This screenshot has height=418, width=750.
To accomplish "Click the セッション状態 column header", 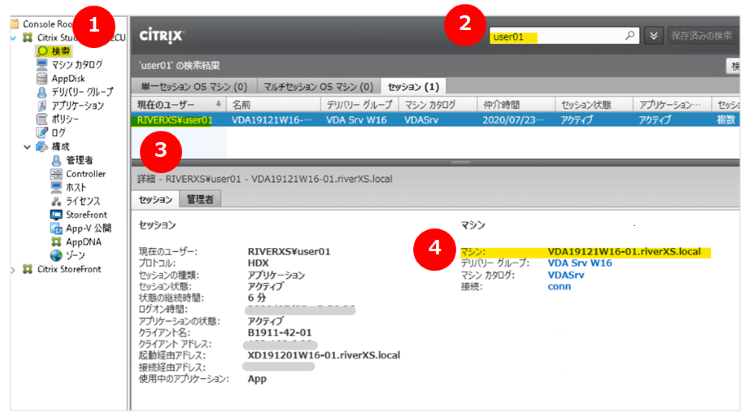I will [x=594, y=104].
